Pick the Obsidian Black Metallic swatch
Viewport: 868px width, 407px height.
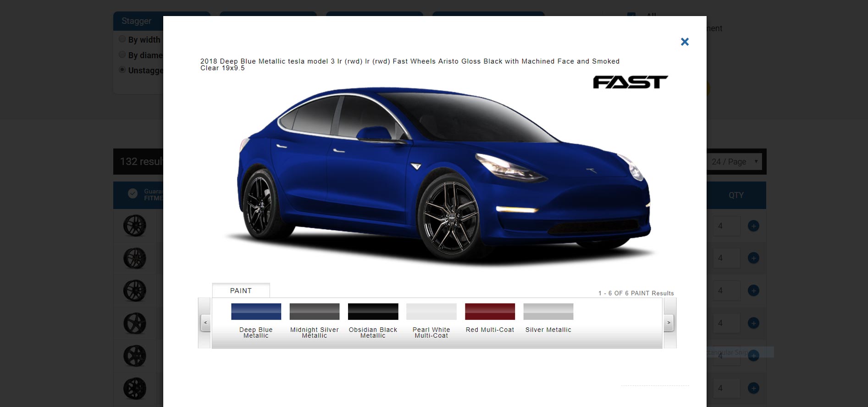pyautogui.click(x=373, y=312)
